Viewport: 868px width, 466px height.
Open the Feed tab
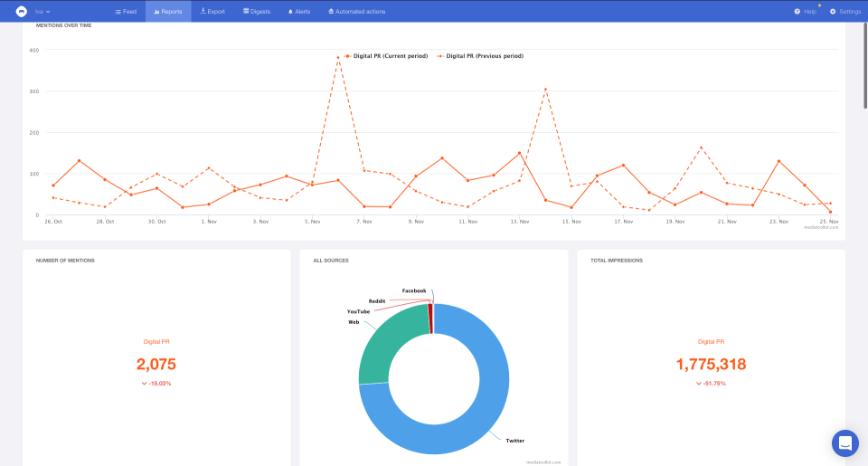(125, 12)
